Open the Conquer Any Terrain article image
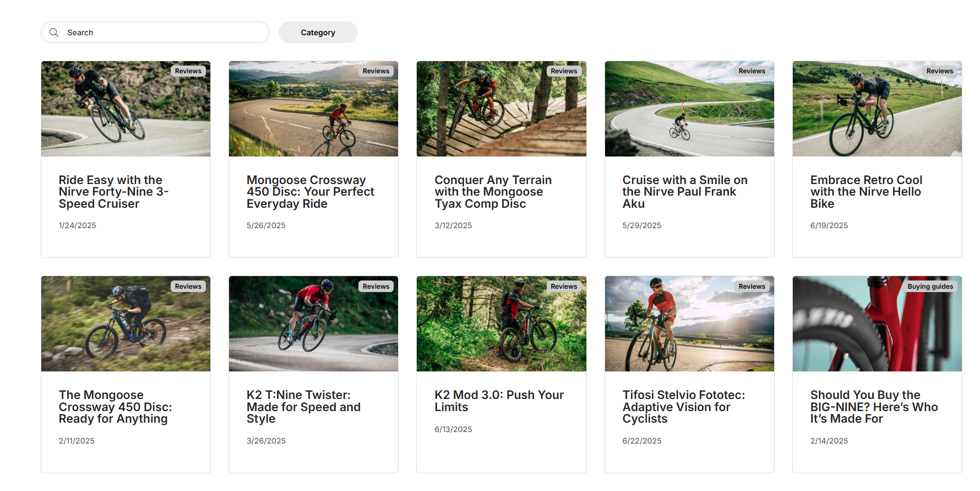The height and width of the screenshot is (491, 980). (502, 109)
